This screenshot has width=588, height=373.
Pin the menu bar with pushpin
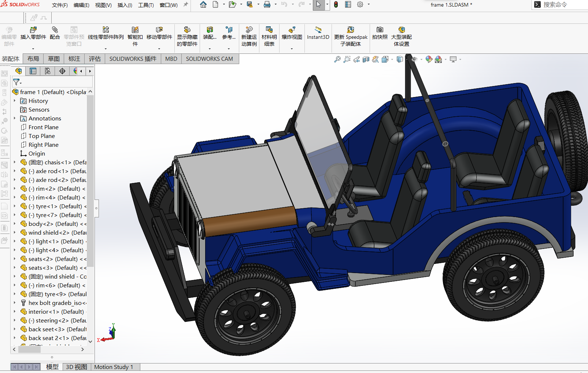pos(186,5)
